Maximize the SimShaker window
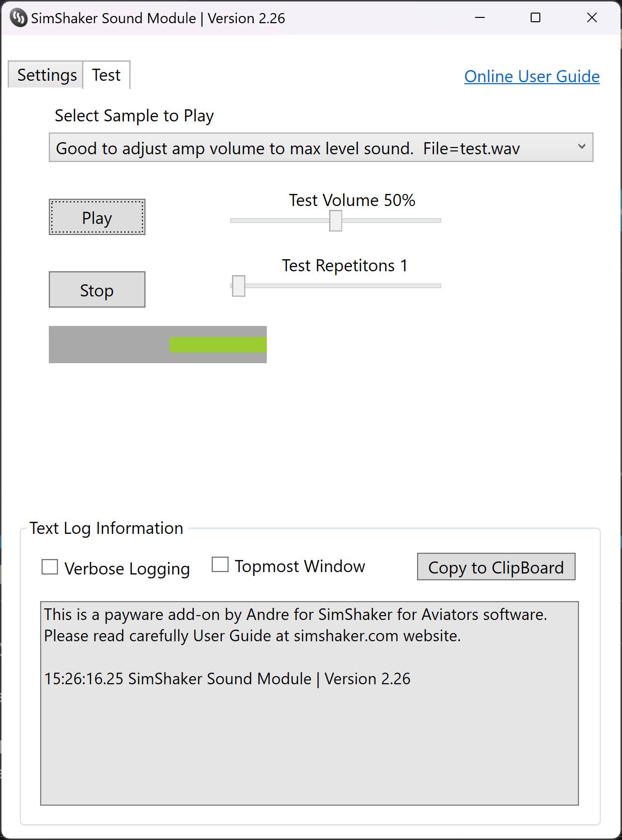The height and width of the screenshot is (840, 622). click(x=535, y=18)
